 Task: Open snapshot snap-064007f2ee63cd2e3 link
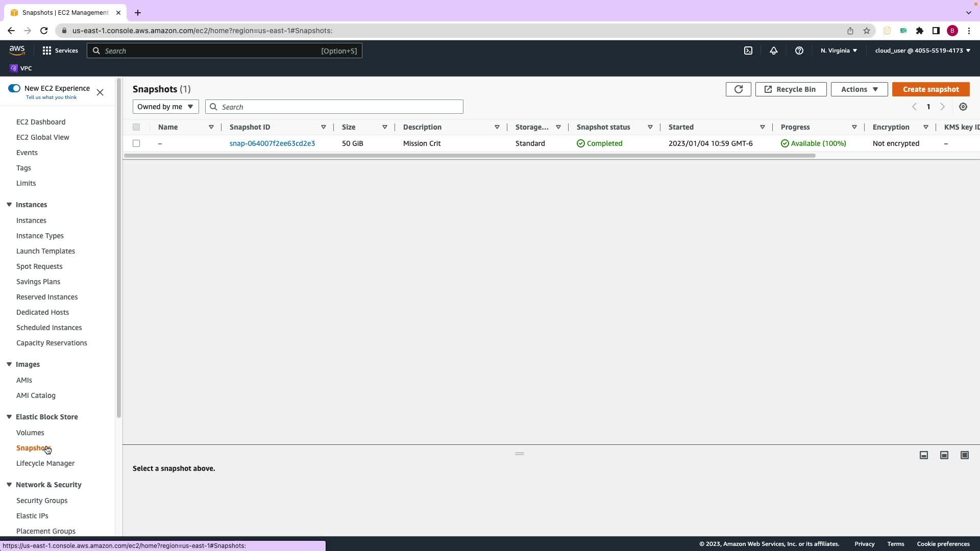pyautogui.click(x=272, y=143)
